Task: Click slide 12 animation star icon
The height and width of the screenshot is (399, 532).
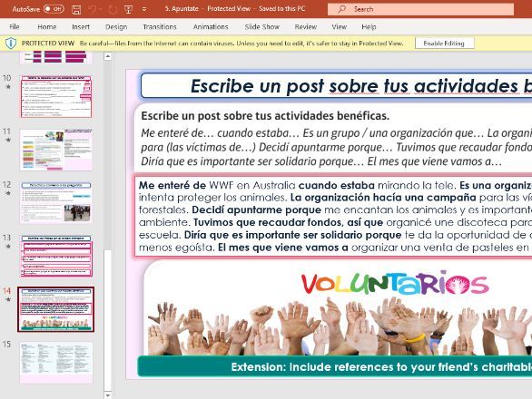Action: pyautogui.click(x=8, y=193)
